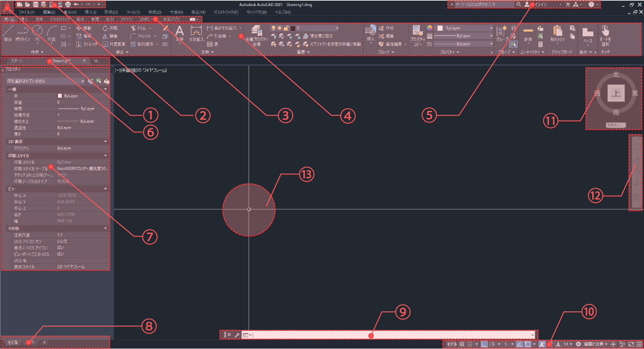
Task: Open the ファイル(F) menu
Action: 26,12
